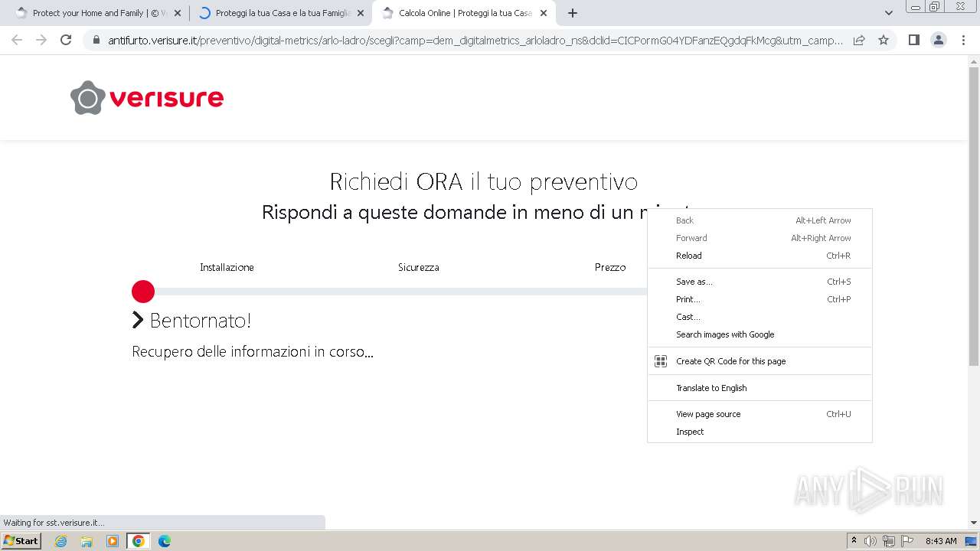Click the browser forward arrow
This screenshot has height=551, width=980.
tap(41, 41)
